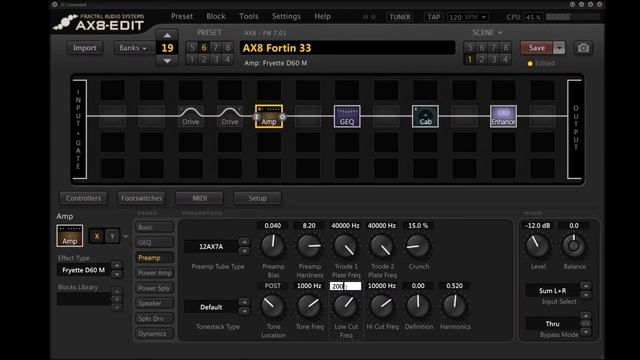The height and width of the screenshot is (360, 640).
Task: Click the Low Cut Freq knob
Action: [345, 306]
